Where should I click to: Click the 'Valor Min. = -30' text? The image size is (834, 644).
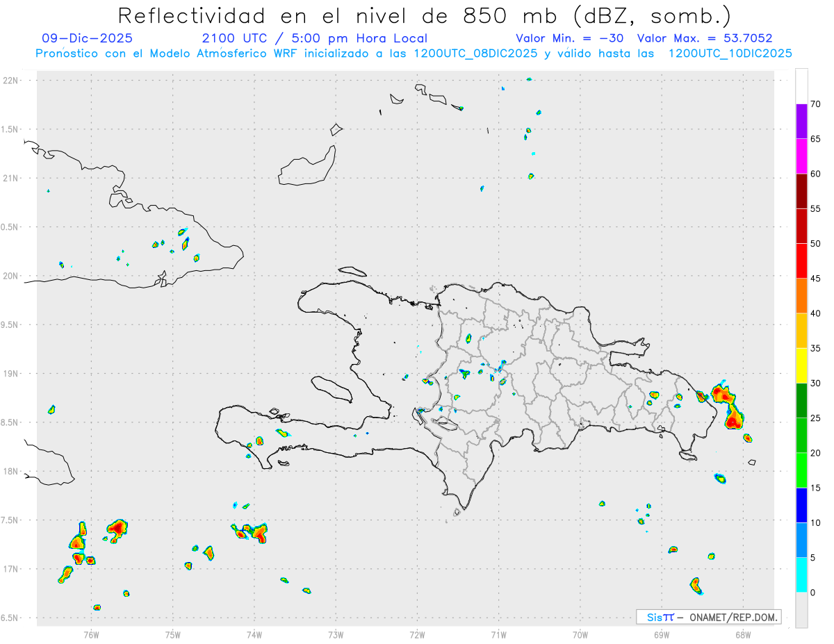click(570, 38)
